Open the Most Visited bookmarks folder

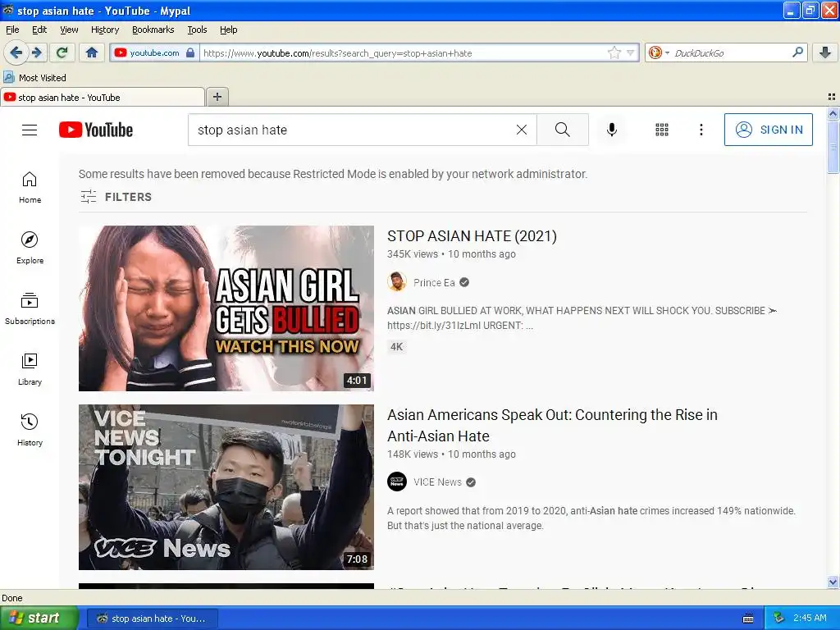click(34, 78)
